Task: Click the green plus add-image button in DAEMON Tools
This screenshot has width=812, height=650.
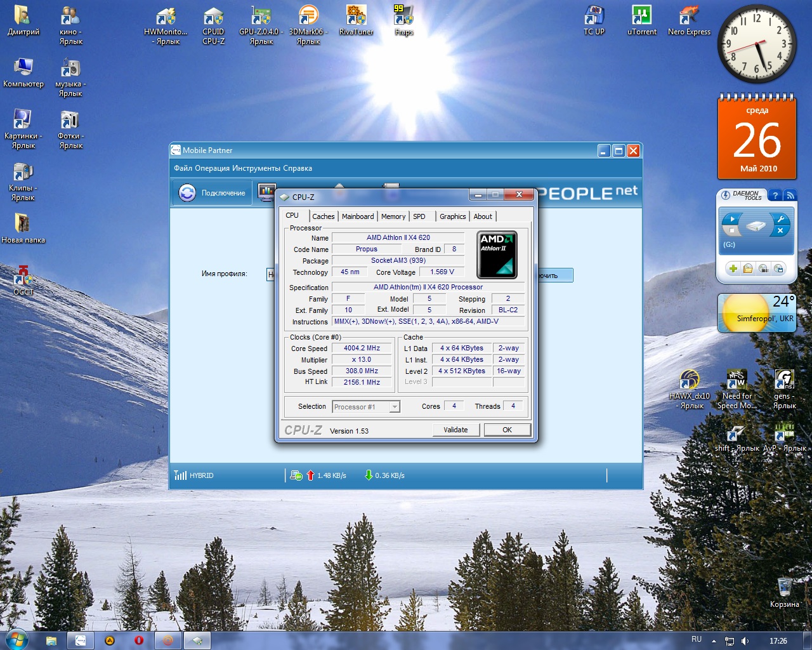Action: [x=733, y=269]
